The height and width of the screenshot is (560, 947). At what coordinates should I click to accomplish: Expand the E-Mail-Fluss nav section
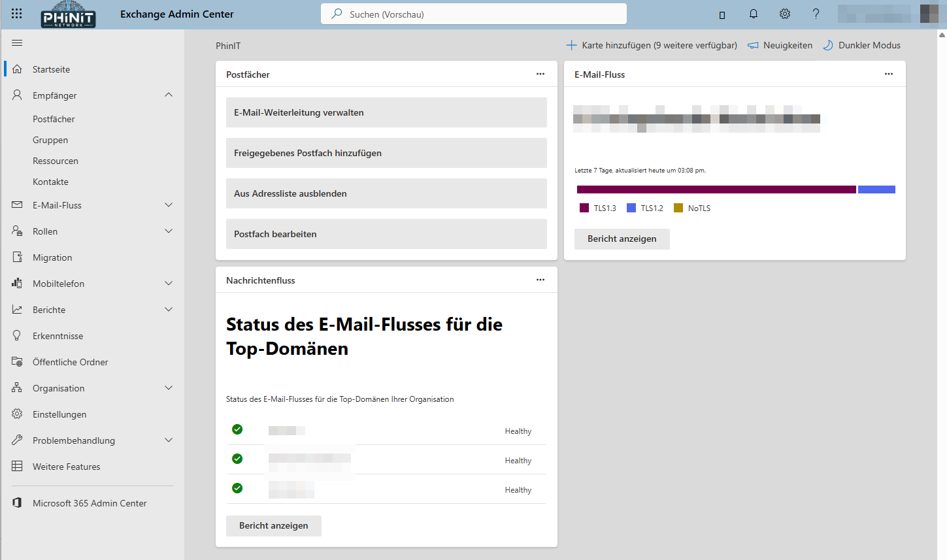pos(169,205)
